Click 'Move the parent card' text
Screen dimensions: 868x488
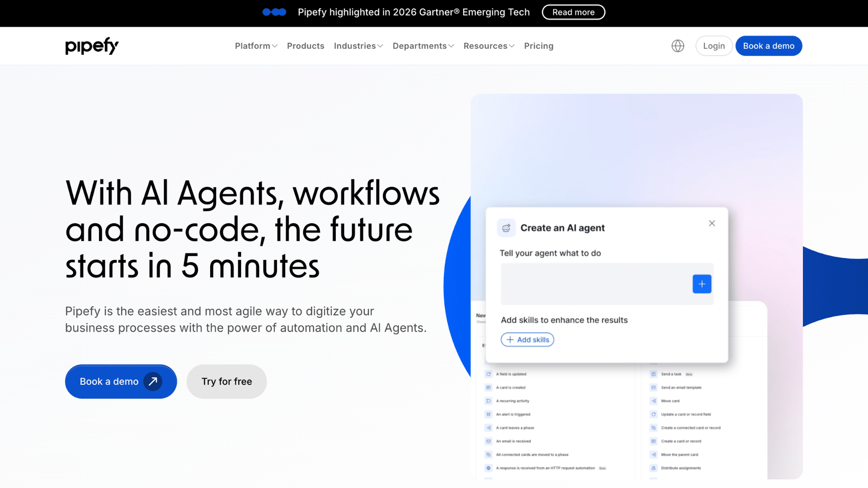pos(679,455)
